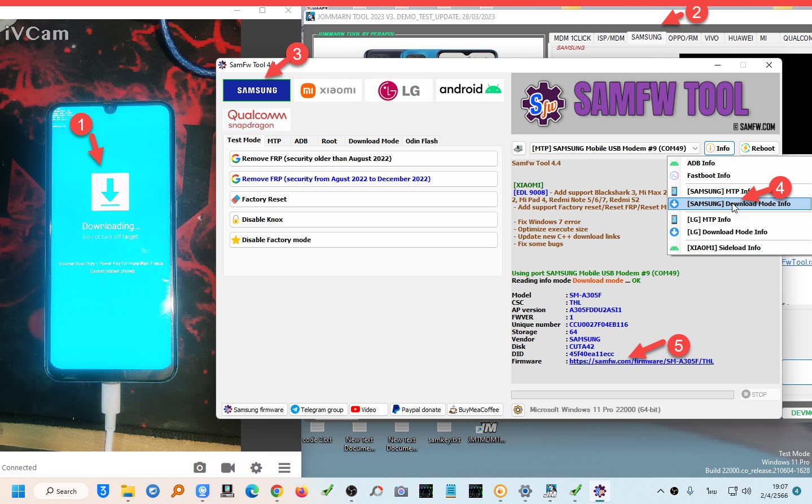Open the samfw.com firmware SM-A305F/THL link

(642, 361)
